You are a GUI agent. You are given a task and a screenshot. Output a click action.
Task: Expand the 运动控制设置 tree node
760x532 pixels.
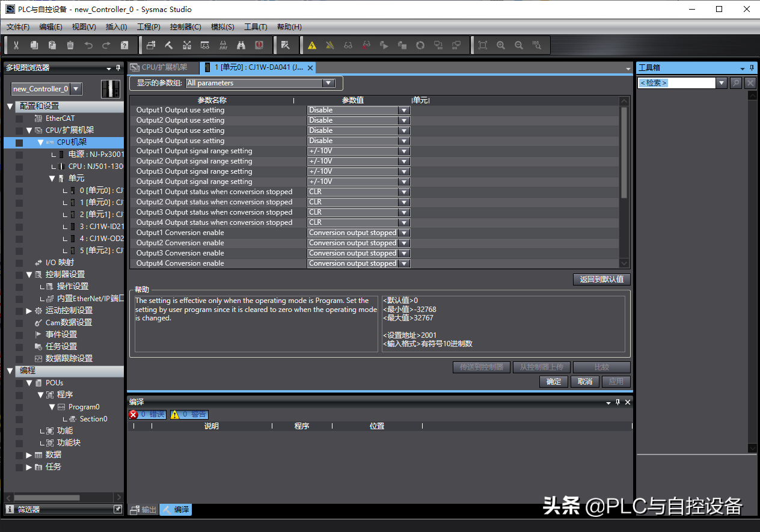tap(29, 311)
